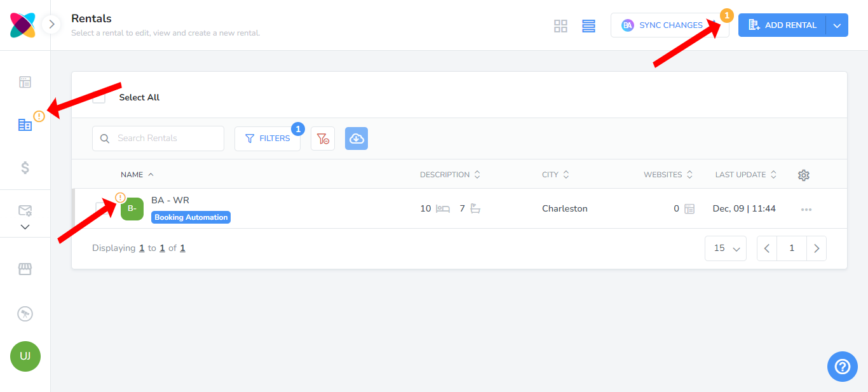Open the calendar view in the sidebar
868x392 pixels.
click(25, 82)
